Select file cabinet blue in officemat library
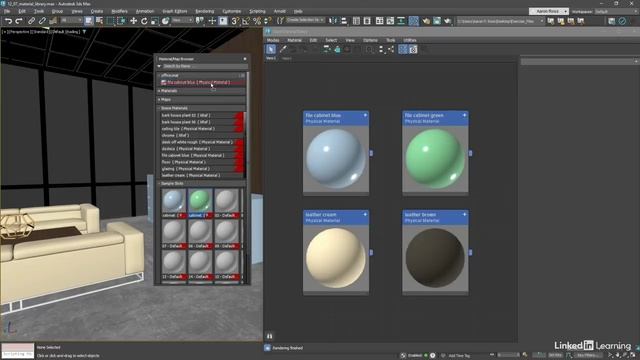This screenshot has height=360, width=640. point(202,82)
